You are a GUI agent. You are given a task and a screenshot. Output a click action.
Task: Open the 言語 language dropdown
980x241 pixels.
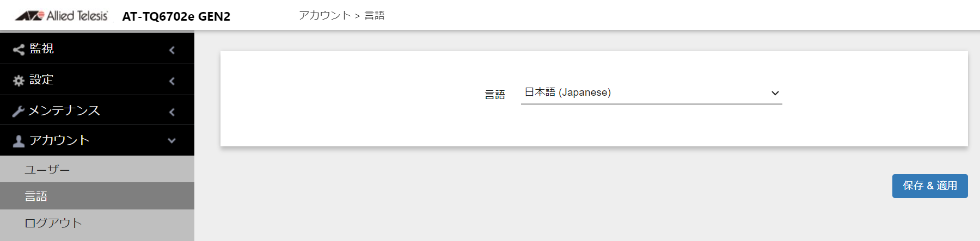point(651,93)
